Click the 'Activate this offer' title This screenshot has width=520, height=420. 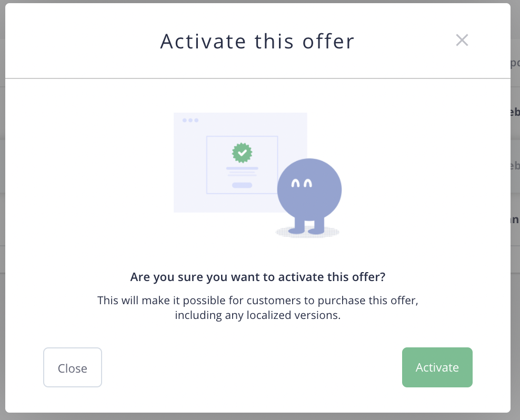coord(257,42)
